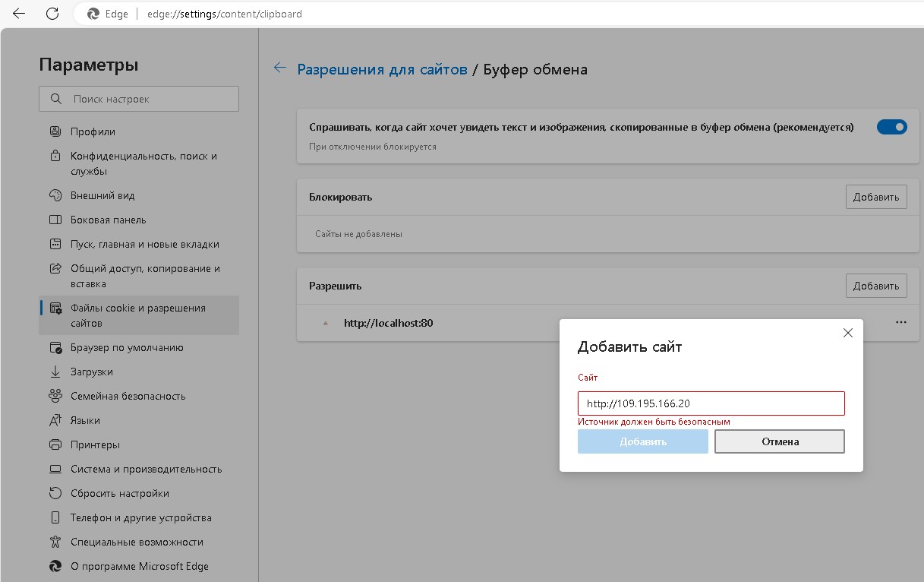Open more options for http://localhost:80
Image resolution: width=924 pixels, height=582 pixels.
(900, 322)
